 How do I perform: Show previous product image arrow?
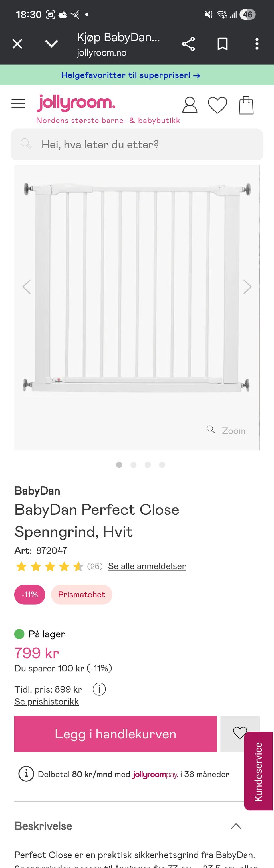pyautogui.click(x=27, y=287)
